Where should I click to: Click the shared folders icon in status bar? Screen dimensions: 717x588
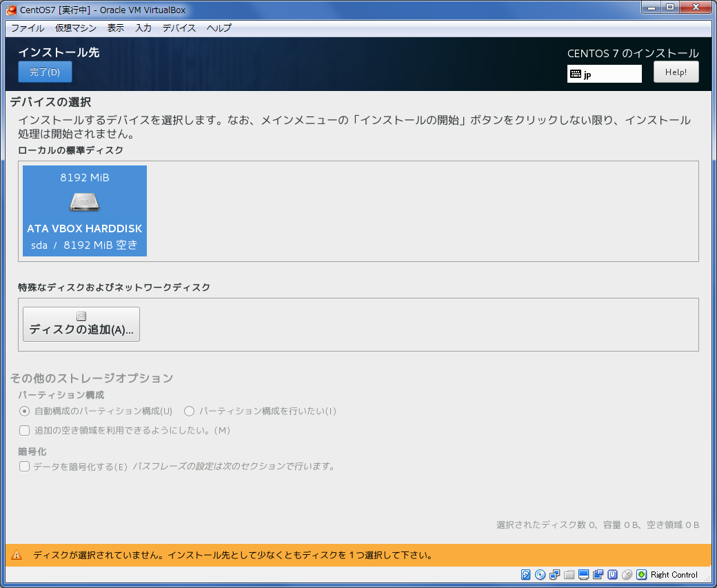pos(569,575)
